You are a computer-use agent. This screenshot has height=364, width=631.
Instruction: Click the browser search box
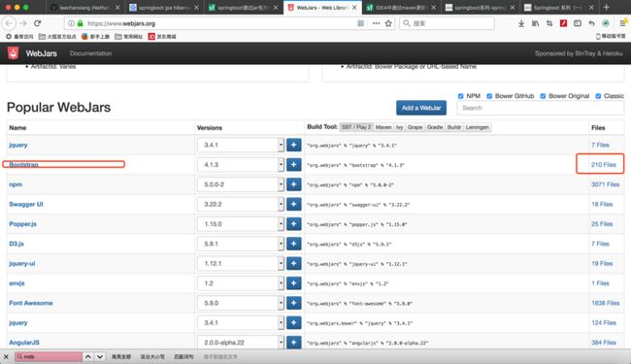click(448, 23)
